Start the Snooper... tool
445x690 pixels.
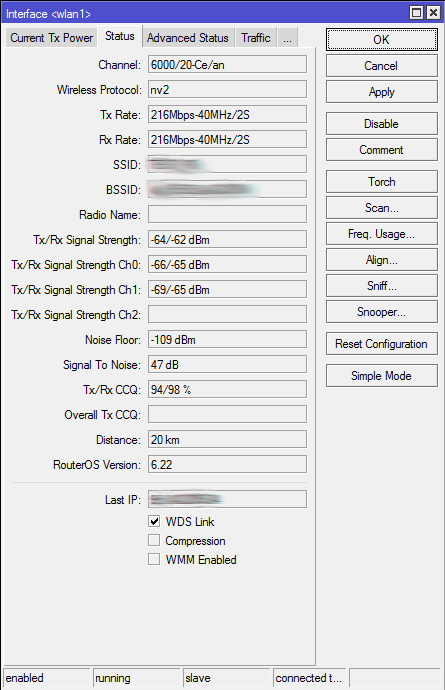pos(382,312)
